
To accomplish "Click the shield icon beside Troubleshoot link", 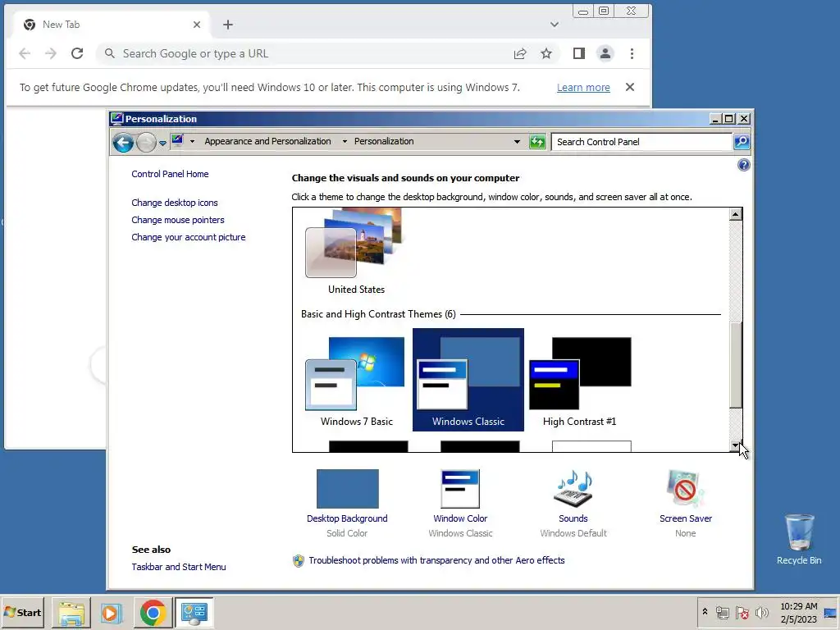I will pyautogui.click(x=299, y=561).
